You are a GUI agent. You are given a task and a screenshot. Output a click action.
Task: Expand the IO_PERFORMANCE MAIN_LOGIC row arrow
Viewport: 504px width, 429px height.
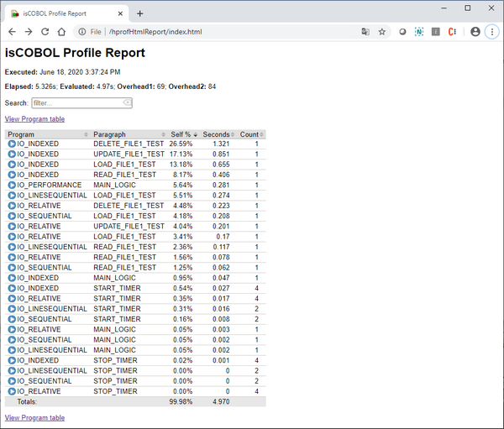tap(12, 185)
